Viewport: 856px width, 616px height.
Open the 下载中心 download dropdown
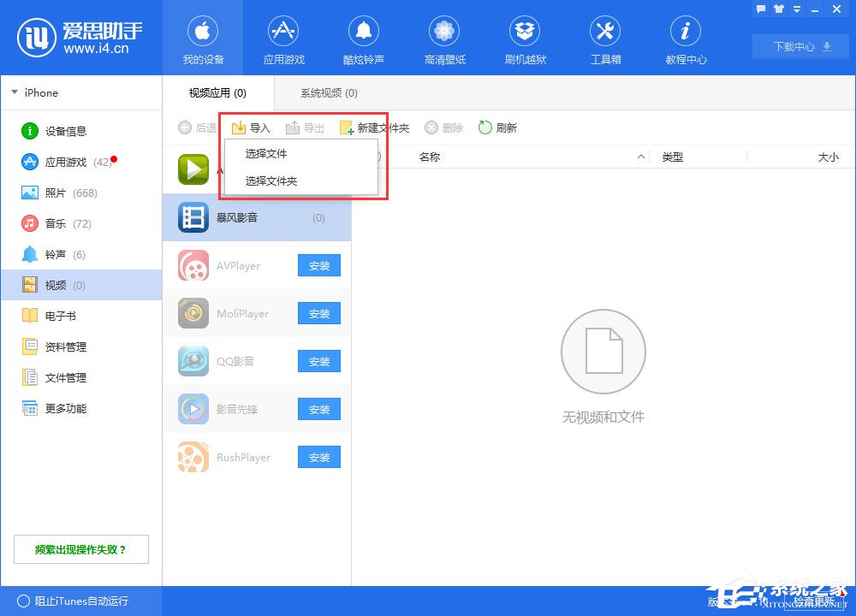point(799,47)
